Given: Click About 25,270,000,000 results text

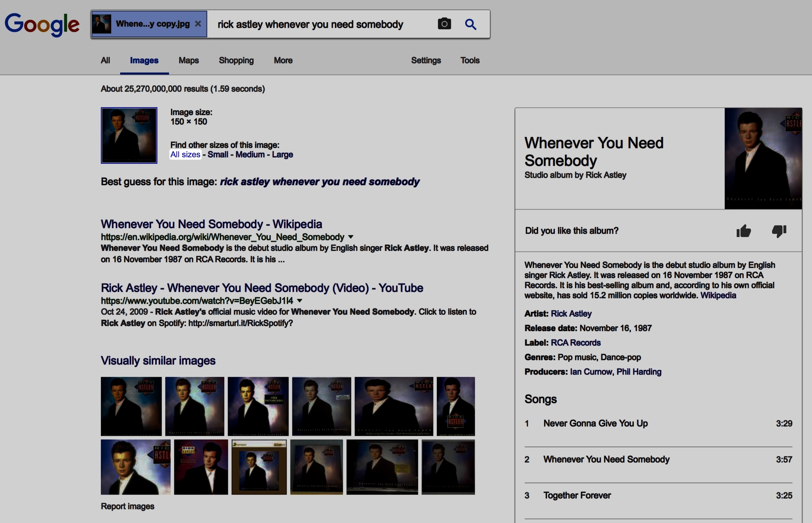Looking at the screenshot, I should click(x=182, y=89).
